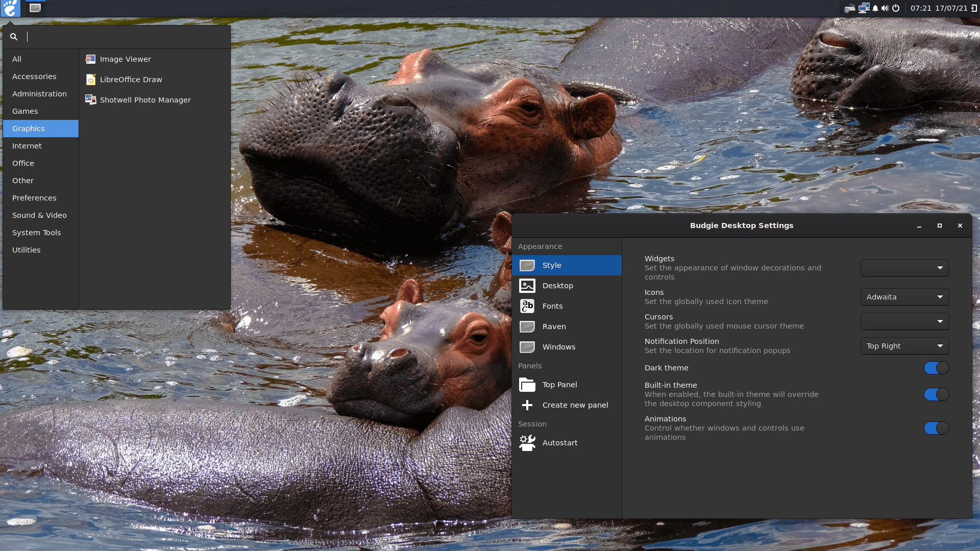Select the Sound & Video category
The width and height of the screenshot is (980, 551).
tap(41, 215)
